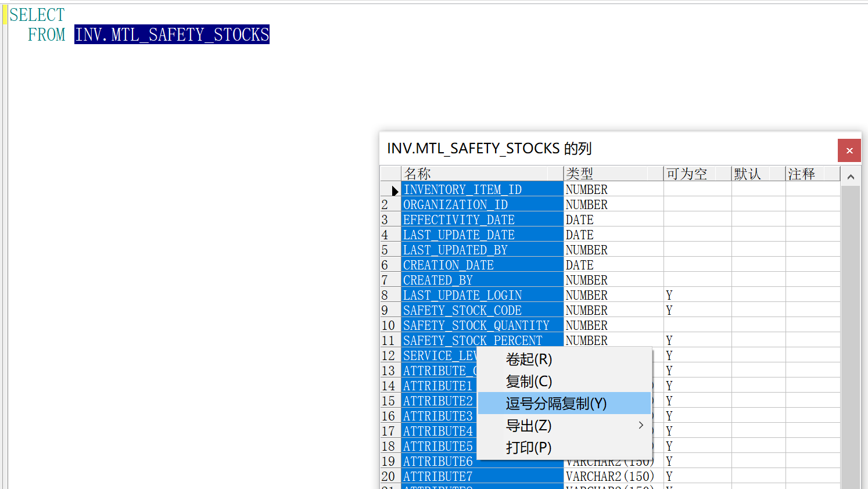This screenshot has height=489, width=868.
Task: Select 逗号分隔复制(Y) menu option
Action: coord(555,404)
